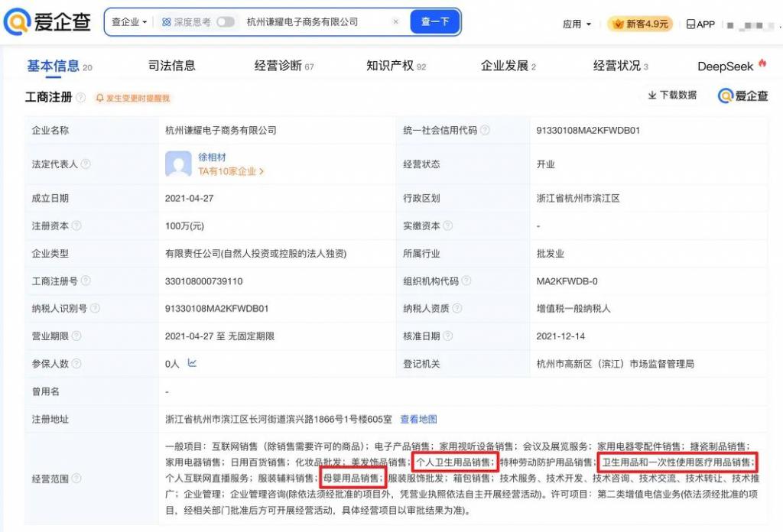
Task: Expand TA有10家企业 related companies
Action: pyautogui.click(x=231, y=171)
